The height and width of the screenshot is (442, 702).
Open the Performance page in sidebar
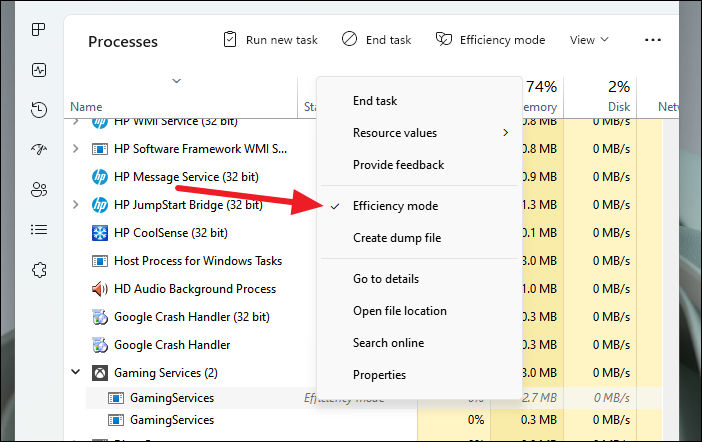pyautogui.click(x=39, y=70)
